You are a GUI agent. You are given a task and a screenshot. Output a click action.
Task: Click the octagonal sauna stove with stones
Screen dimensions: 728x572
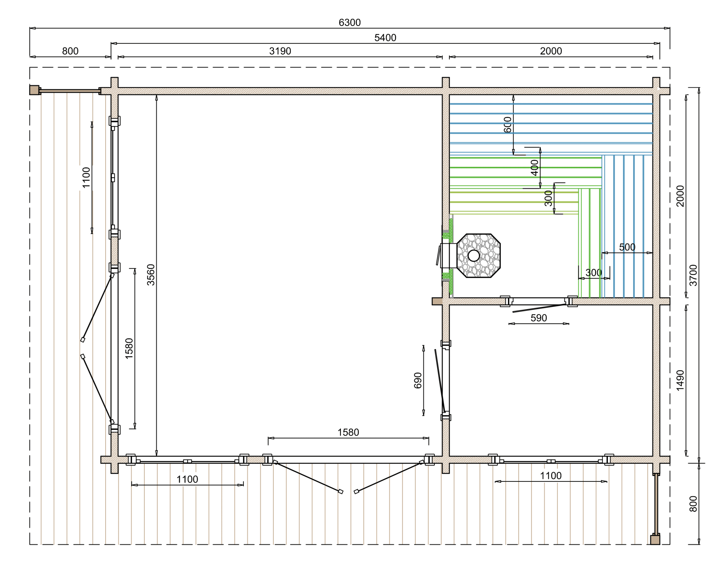coord(478,255)
